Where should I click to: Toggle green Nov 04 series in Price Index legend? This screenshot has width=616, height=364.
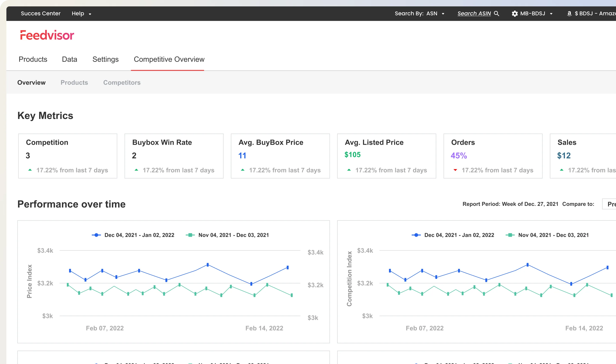pyautogui.click(x=227, y=235)
